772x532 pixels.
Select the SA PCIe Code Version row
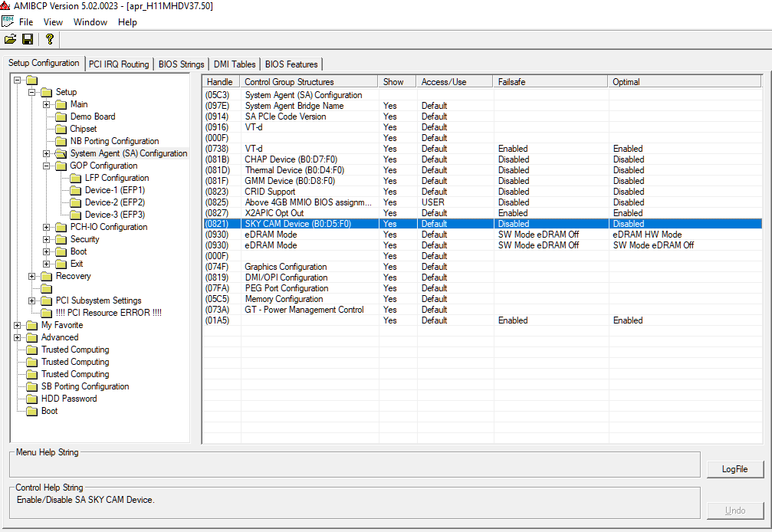point(482,117)
